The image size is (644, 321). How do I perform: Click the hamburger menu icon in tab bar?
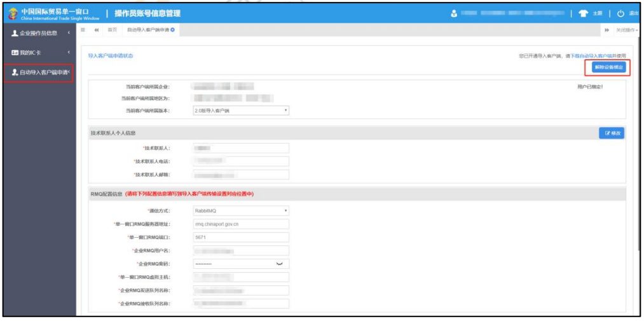(x=83, y=30)
